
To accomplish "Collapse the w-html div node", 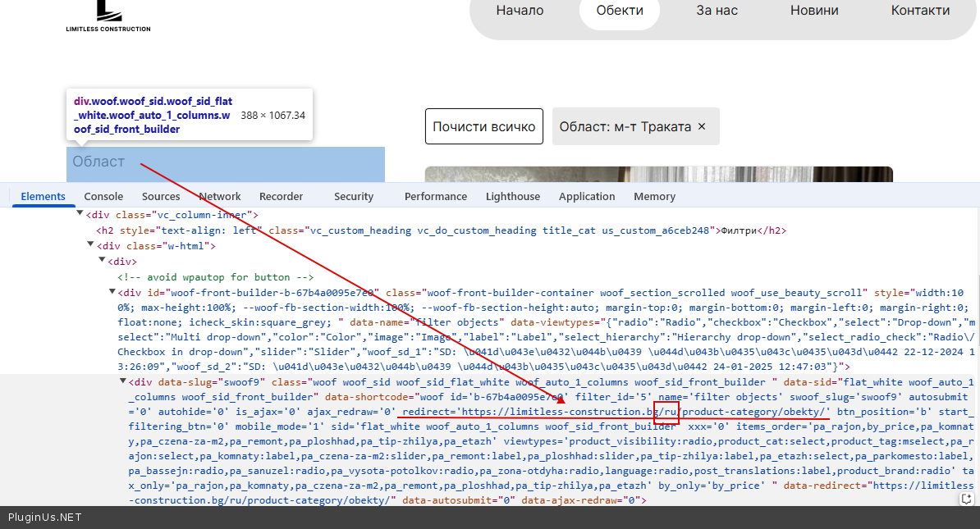I will pos(91,245).
